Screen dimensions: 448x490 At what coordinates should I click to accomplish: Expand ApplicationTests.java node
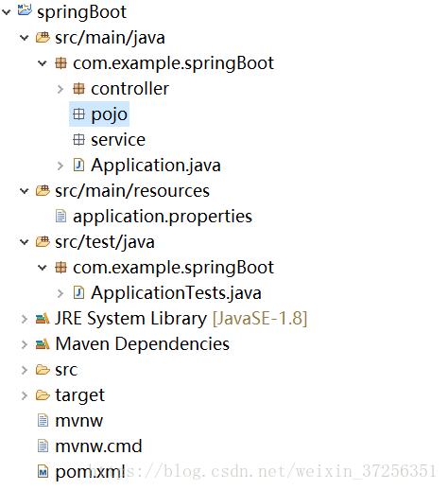(x=60, y=293)
